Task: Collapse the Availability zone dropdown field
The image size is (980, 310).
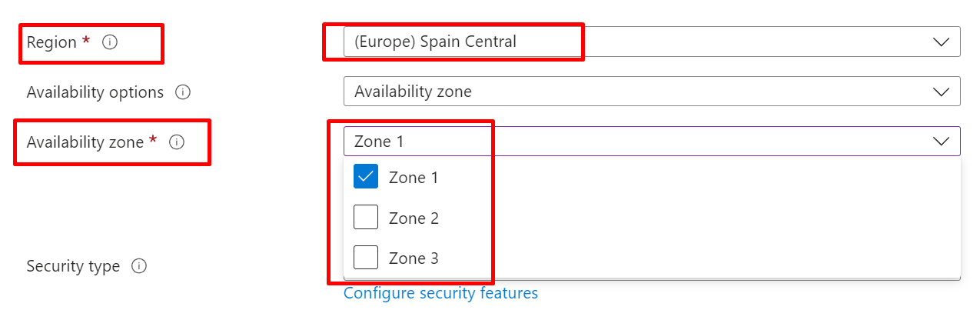Action: point(652,141)
